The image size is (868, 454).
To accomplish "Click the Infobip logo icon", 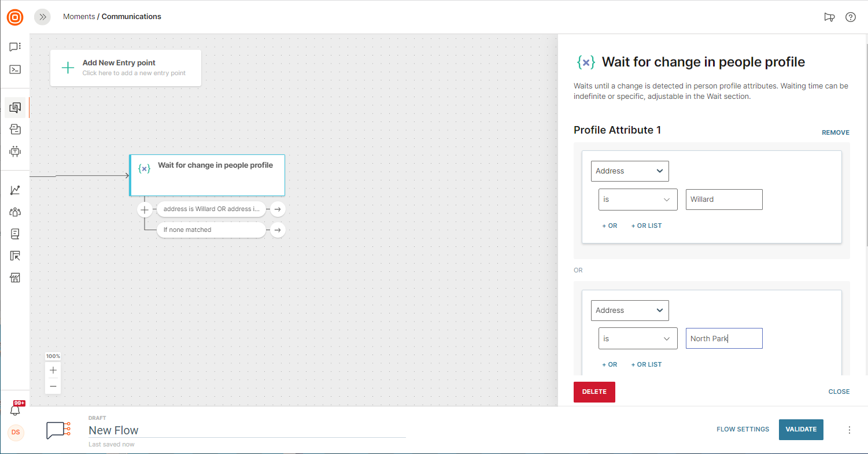I will click(15, 17).
